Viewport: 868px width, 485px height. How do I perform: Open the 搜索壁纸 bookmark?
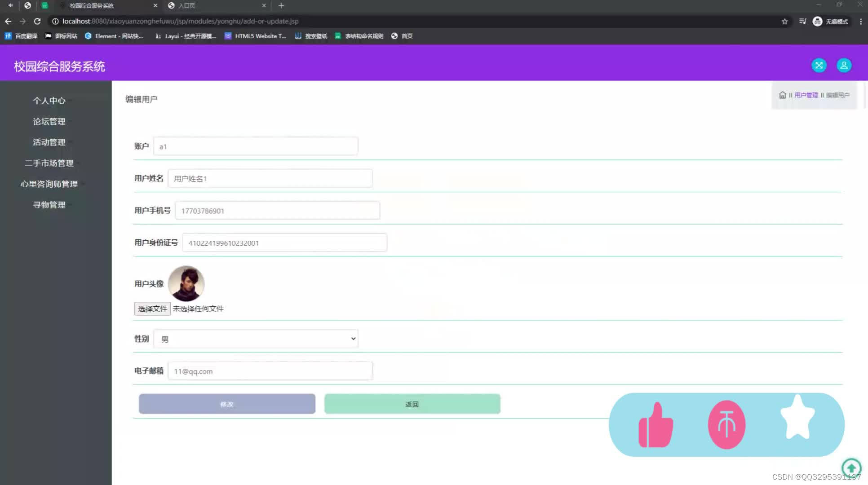tap(311, 36)
